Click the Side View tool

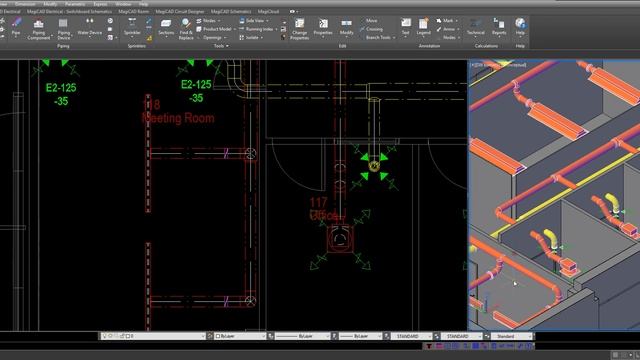pyautogui.click(x=254, y=20)
